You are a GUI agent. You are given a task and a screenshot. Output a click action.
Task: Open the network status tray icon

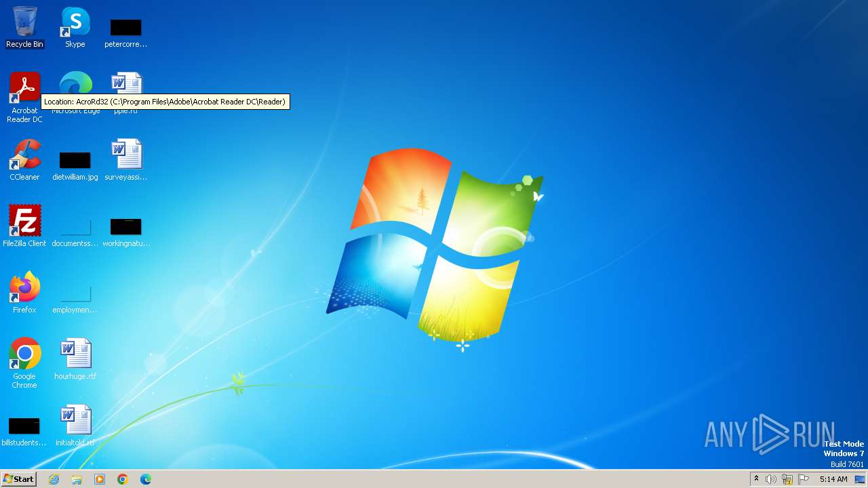(x=787, y=479)
